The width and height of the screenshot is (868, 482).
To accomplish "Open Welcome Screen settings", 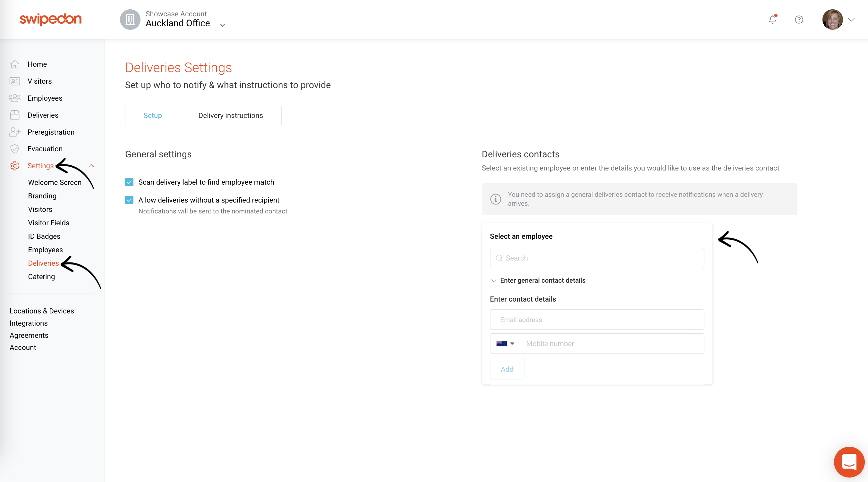I will (x=55, y=182).
